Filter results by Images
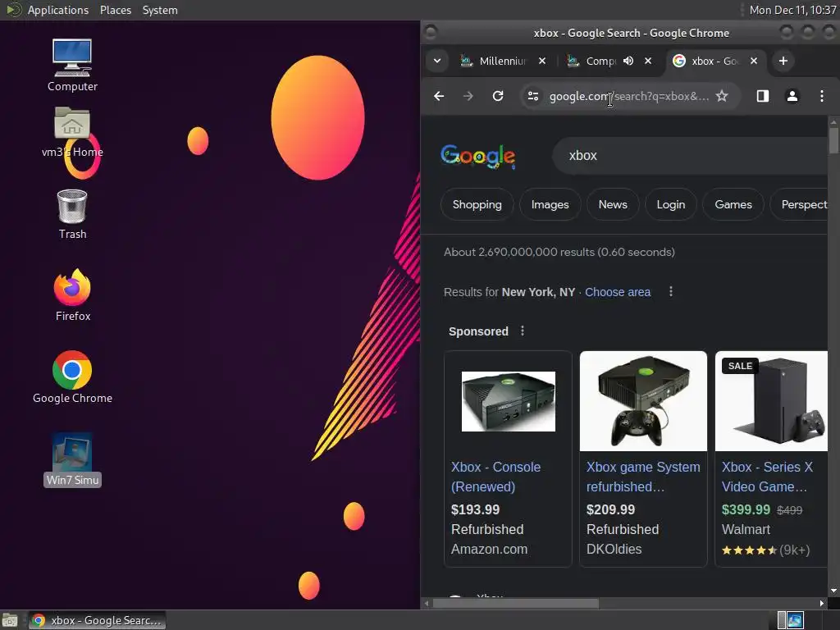The height and width of the screenshot is (630, 840). 550,204
